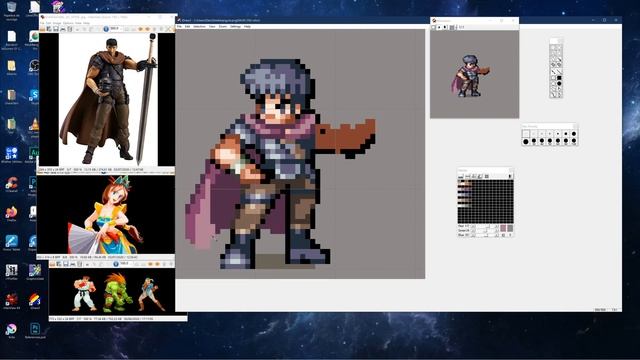Adjust the Green slider in palette
Viewport: 640px width, 360px height.
click(485, 231)
